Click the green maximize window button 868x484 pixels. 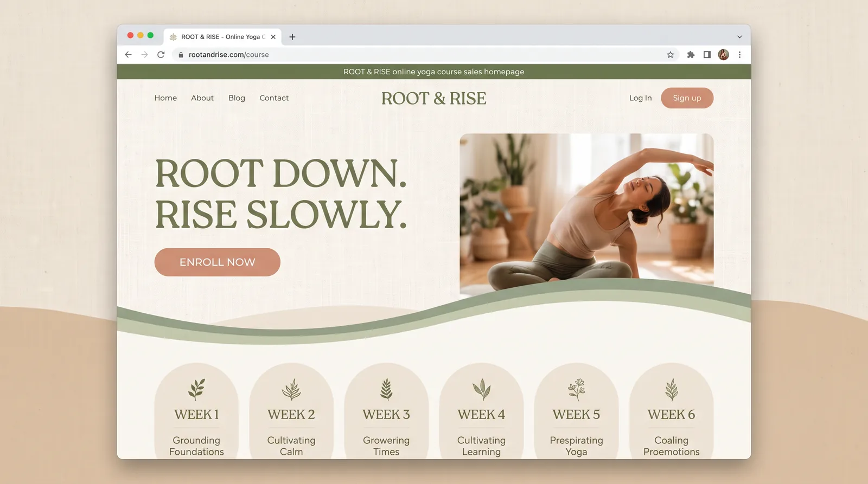[150, 35]
